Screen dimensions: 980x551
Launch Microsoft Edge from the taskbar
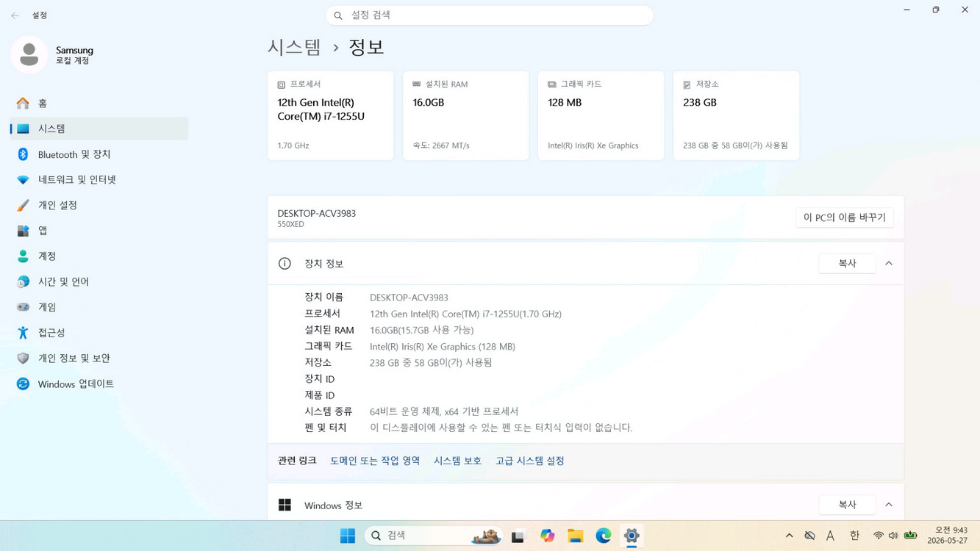pos(604,536)
